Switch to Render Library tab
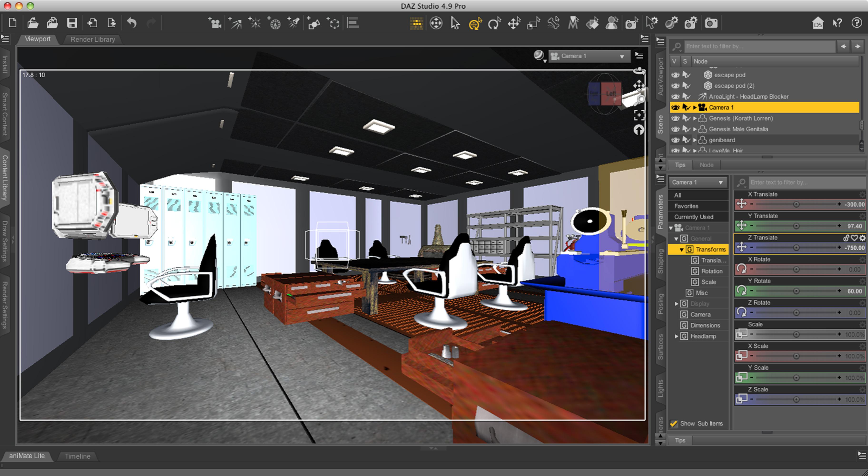The width and height of the screenshot is (868, 476). (x=93, y=40)
